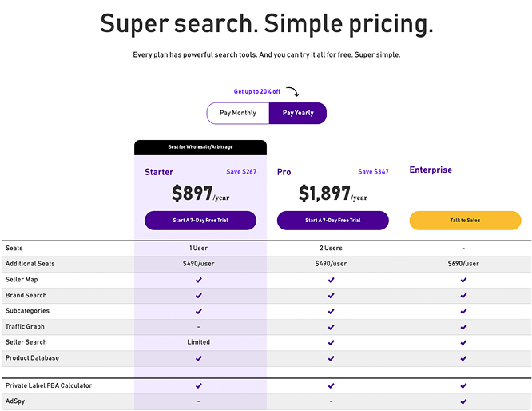Click the Pro Traffic Graph checkmark

[x=332, y=327]
